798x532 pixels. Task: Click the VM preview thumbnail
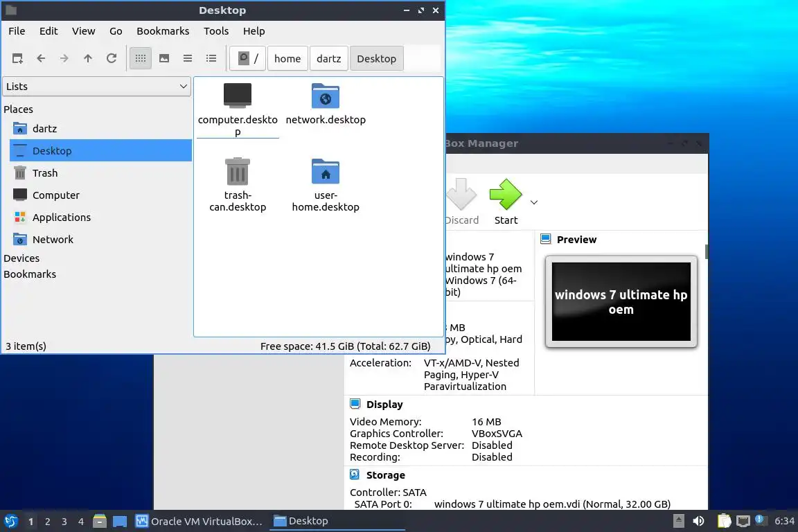tap(621, 301)
